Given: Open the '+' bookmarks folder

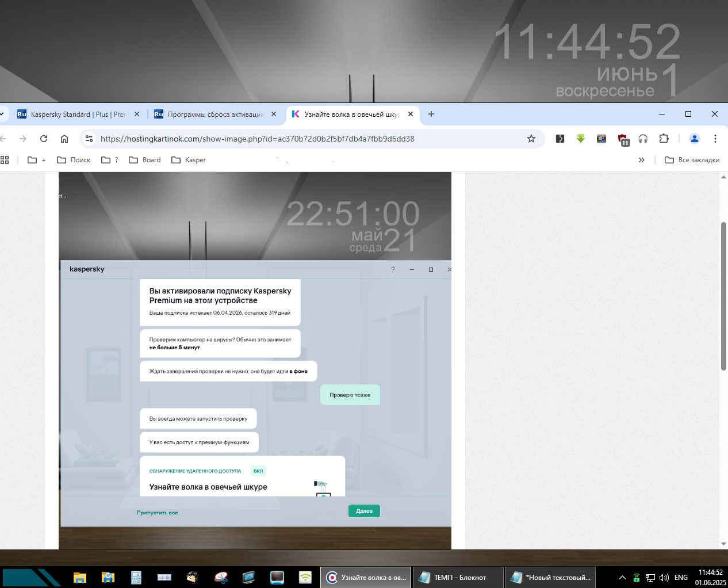Looking at the screenshot, I should pos(37,160).
